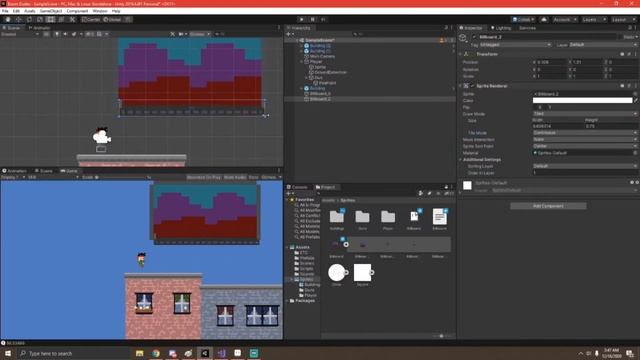Screen dimensions: 640x360
Task: Edit Order in Layer field
Action: click(x=585, y=173)
